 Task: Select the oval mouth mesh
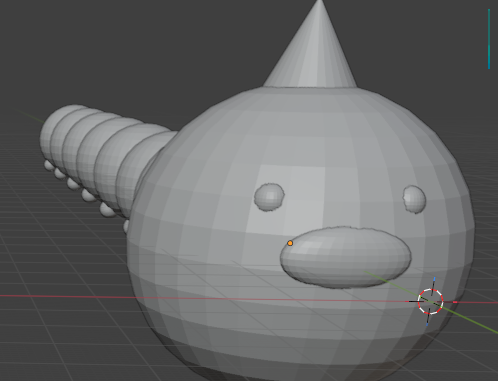tap(346, 257)
